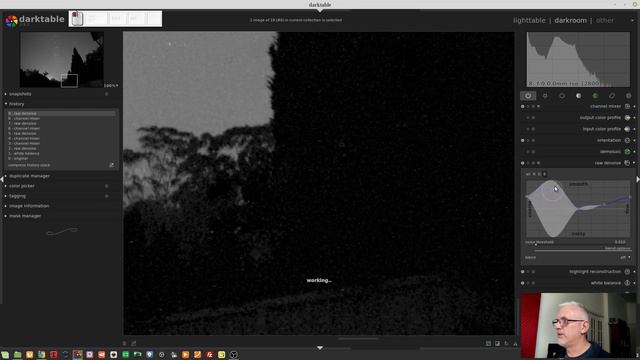Click color picker panel reset icon
This screenshot has height=360, width=640.
click(107, 186)
